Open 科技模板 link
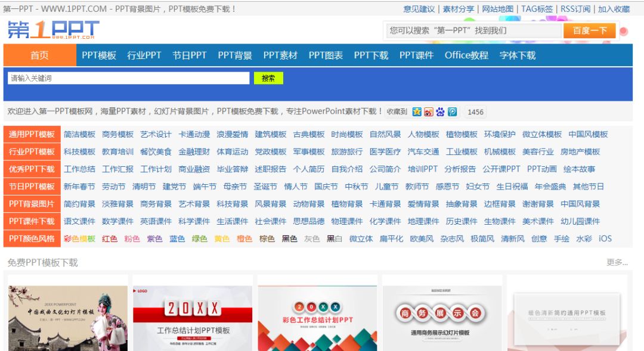 (x=79, y=151)
